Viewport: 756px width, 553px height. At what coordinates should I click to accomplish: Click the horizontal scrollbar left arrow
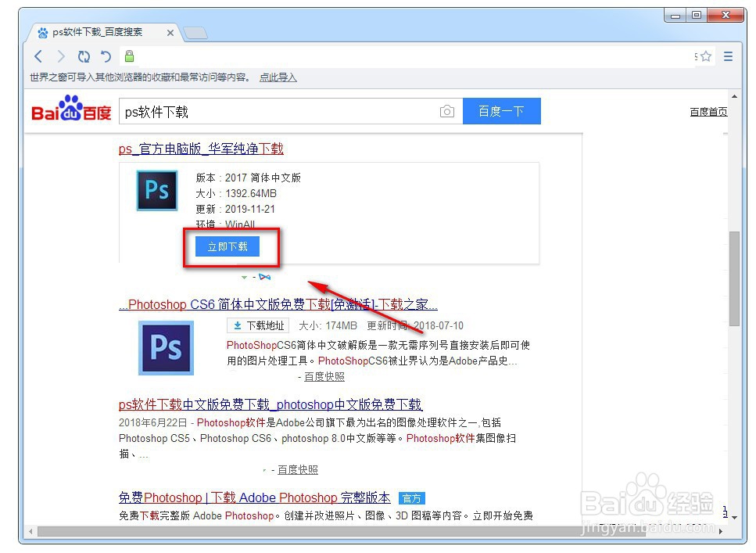pos(30,531)
